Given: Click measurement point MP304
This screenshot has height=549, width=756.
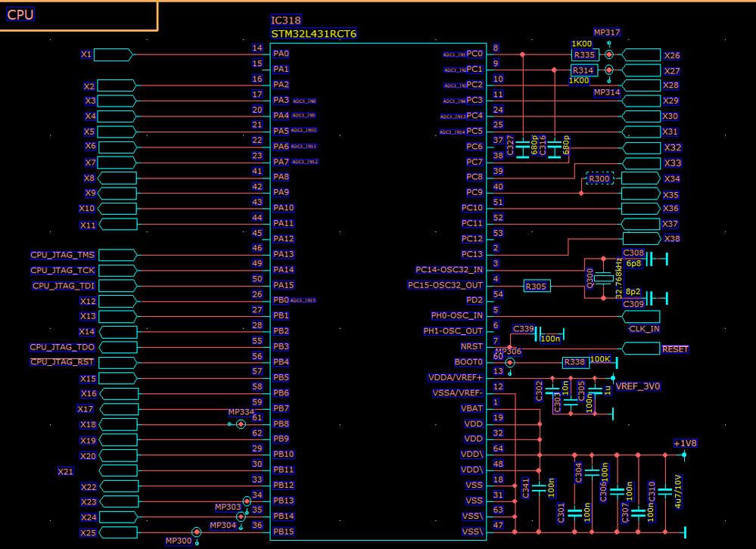Looking at the screenshot, I should coord(241,517).
